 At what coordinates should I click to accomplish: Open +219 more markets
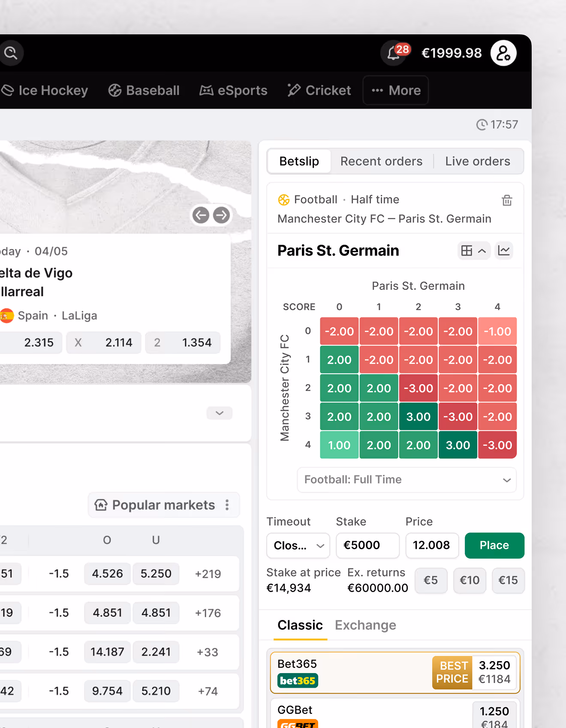pos(208,574)
